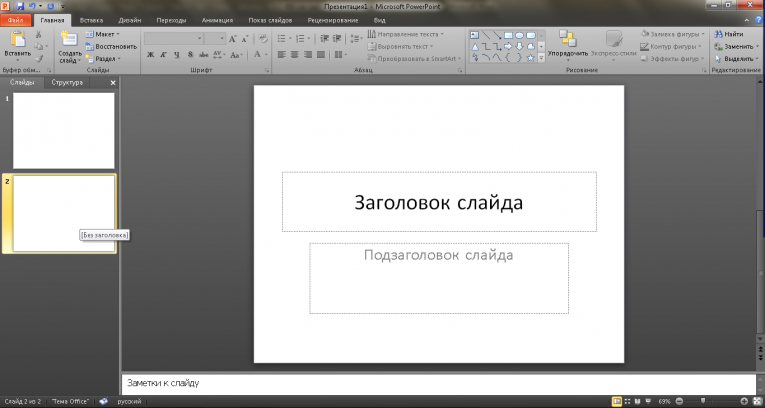Click the Вставить (Paste) icon
The height and width of the screenshot is (408, 765).
pyautogui.click(x=16, y=41)
